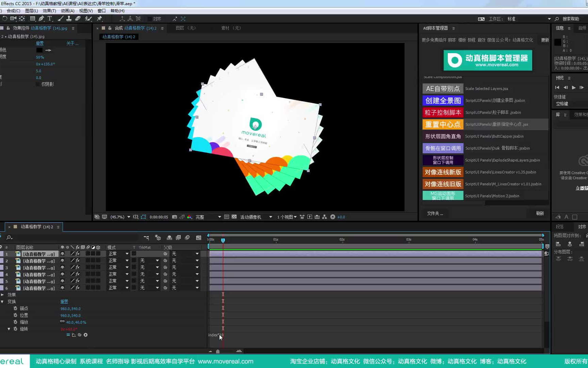This screenshot has height=368, width=588.
Task: Click the play button in preview panel
Action: tap(574, 88)
